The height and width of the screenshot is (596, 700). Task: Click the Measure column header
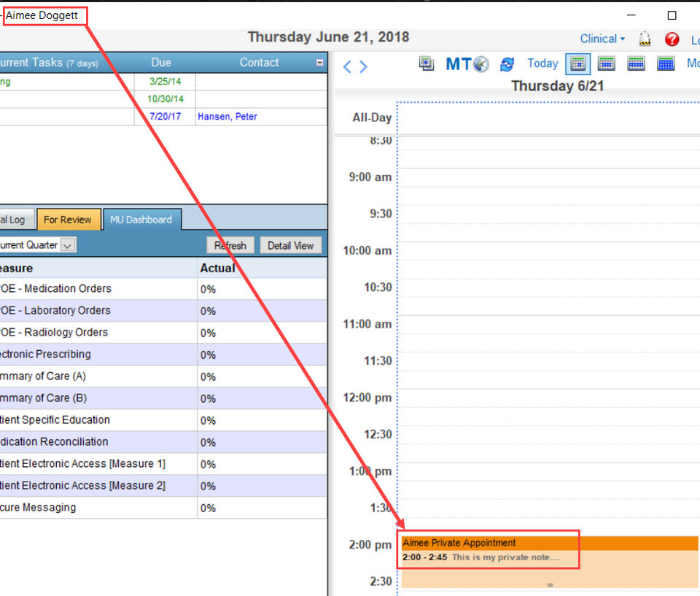coord(98,268)
